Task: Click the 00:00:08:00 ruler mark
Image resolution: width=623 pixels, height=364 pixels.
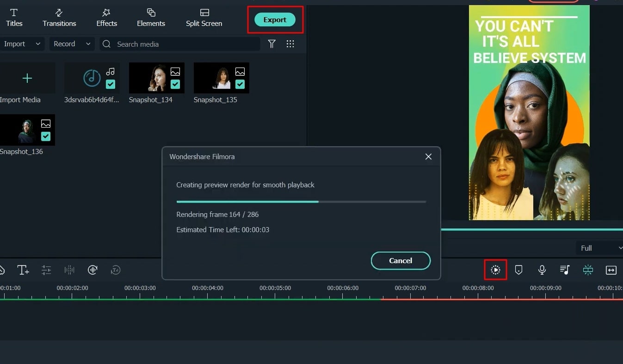Action: (478, 288)
